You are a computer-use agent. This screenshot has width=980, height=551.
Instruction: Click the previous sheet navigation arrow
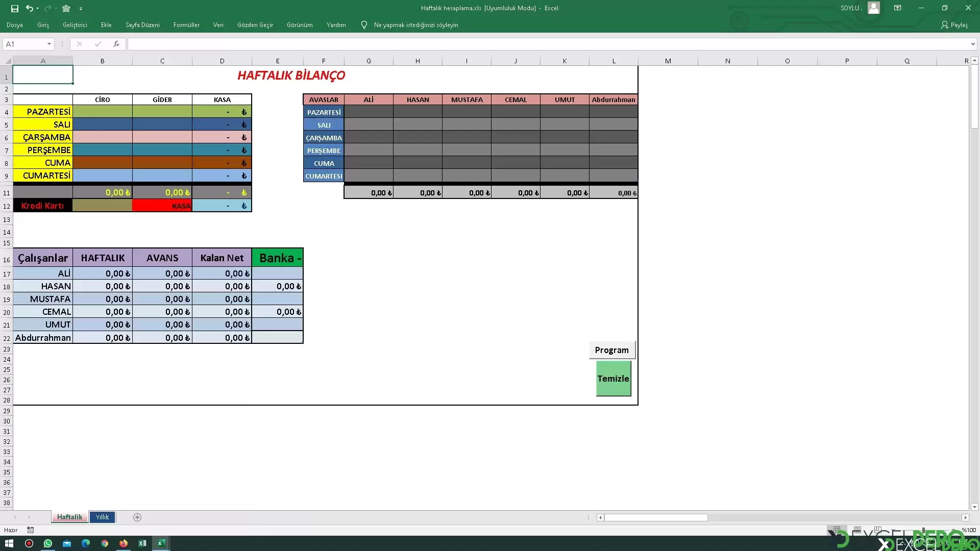(x=15, y=517)
